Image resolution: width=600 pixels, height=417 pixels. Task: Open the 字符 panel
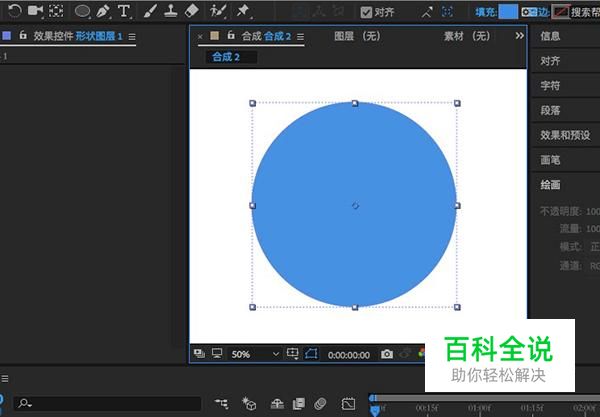[x=550, y=85]
